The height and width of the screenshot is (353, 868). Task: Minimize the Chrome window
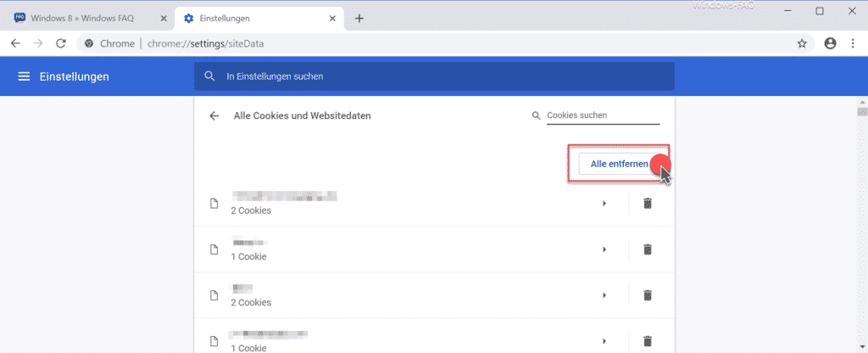(789, 11)
